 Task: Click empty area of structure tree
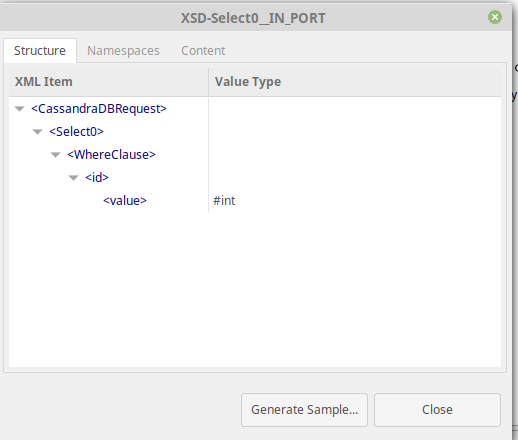tap(255, 287)
